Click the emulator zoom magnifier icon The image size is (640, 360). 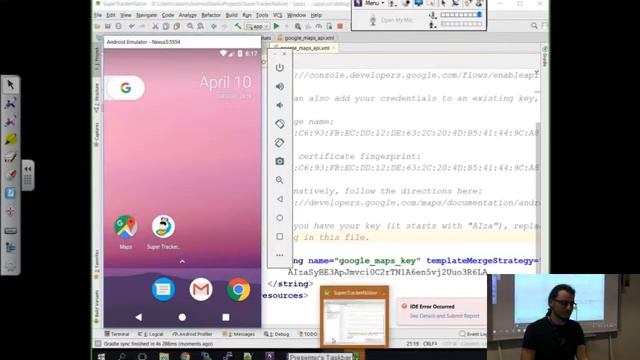click(280, 180)
